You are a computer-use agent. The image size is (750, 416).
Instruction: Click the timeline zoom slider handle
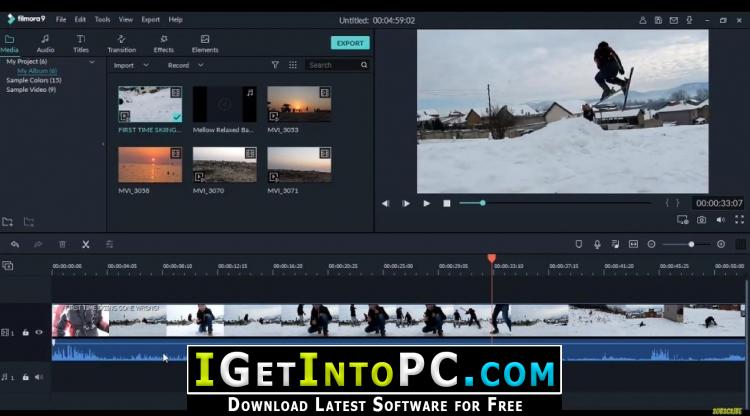[x=691, y=244]
